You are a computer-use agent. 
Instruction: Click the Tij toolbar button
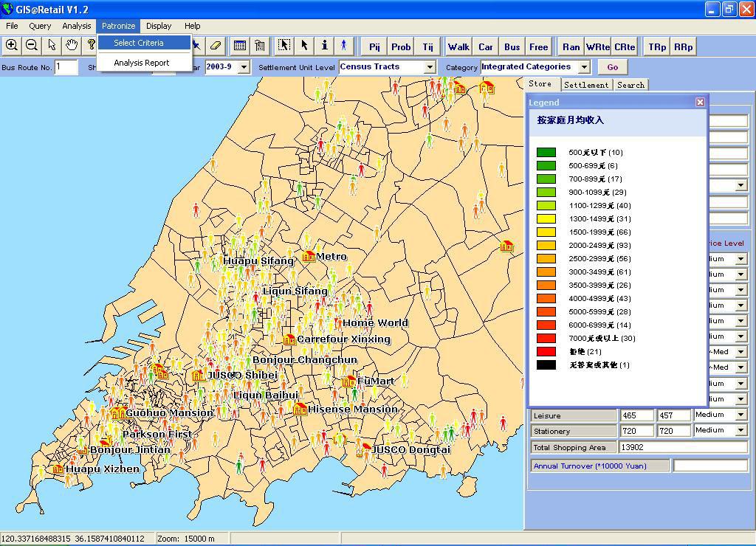click(x=427, y=46)
